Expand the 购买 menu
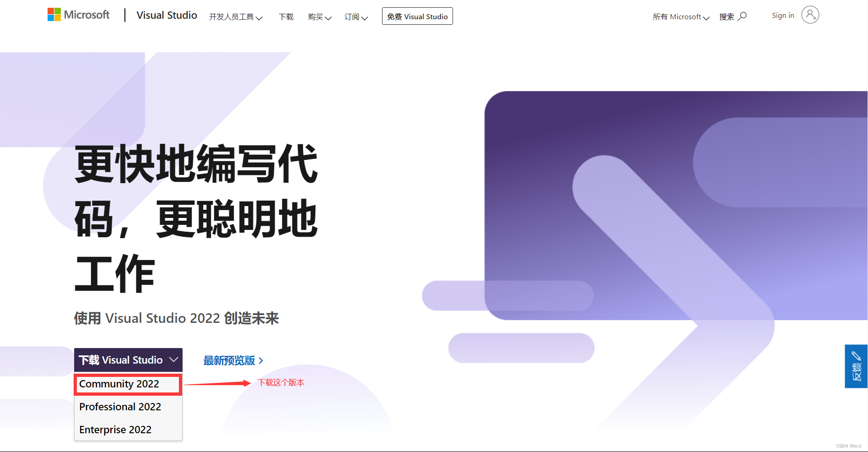Image resolution: width=868 pixels, height=452 pixels. (319, 16)
